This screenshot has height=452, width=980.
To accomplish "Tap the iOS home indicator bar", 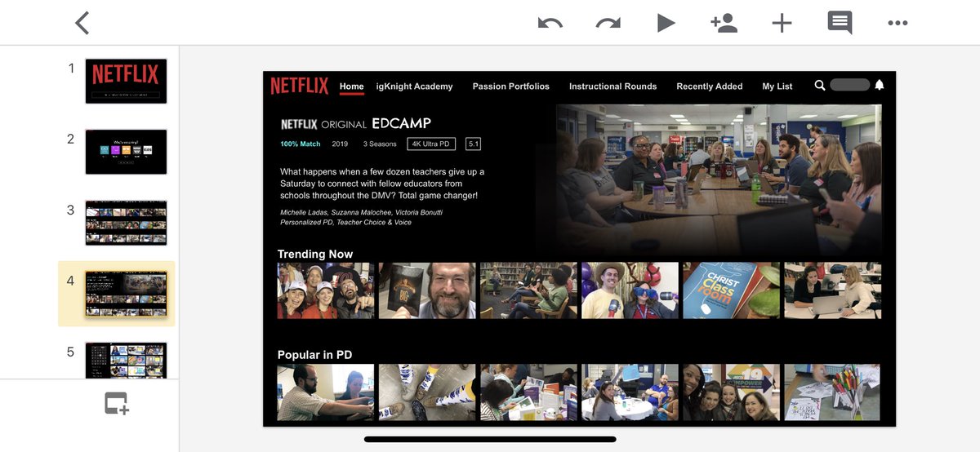I will coord(490,440).
